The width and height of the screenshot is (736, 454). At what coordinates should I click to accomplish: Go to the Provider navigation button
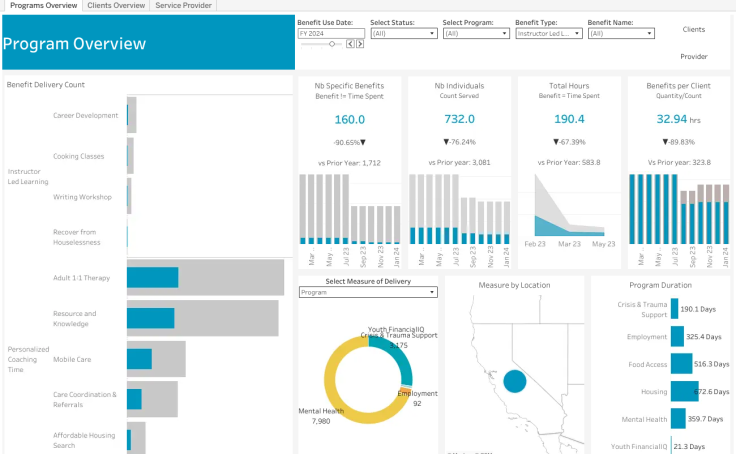click(x=693, y=56)
